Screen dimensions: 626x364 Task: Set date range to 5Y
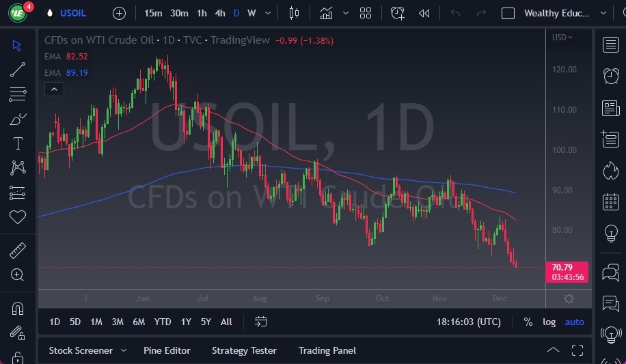click(x=206, y=322)
